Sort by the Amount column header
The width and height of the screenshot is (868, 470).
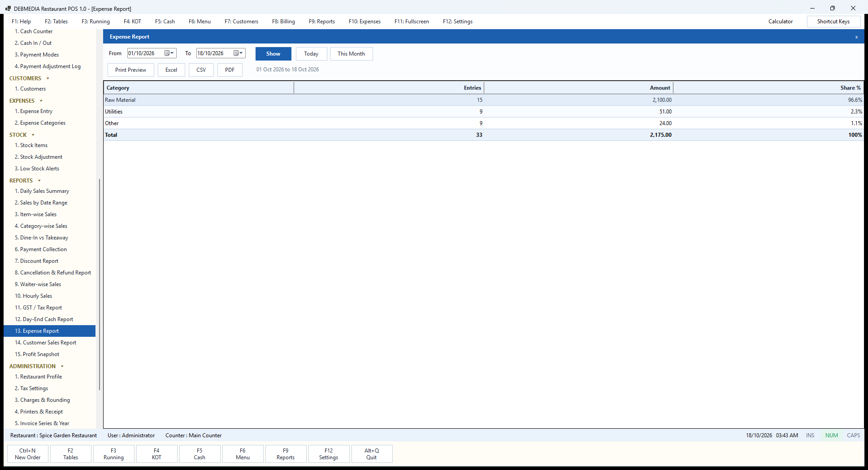(x=578, y=88)
